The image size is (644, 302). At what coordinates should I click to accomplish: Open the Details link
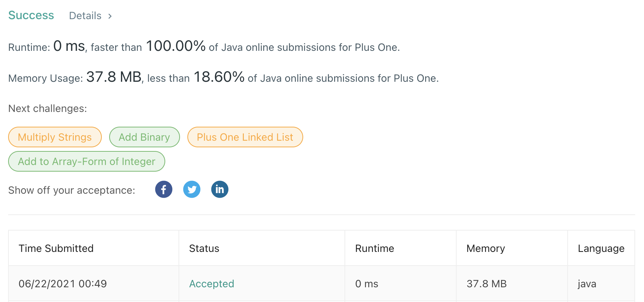[85, 16]
